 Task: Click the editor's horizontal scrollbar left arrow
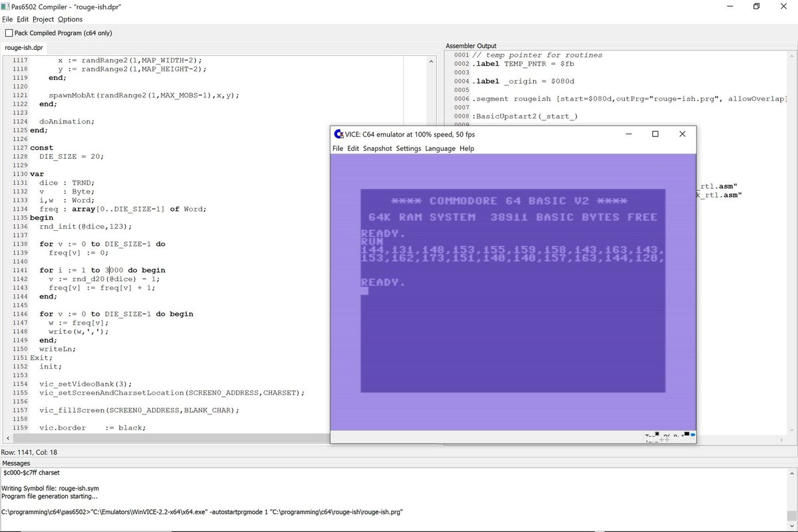click(7, 439)
